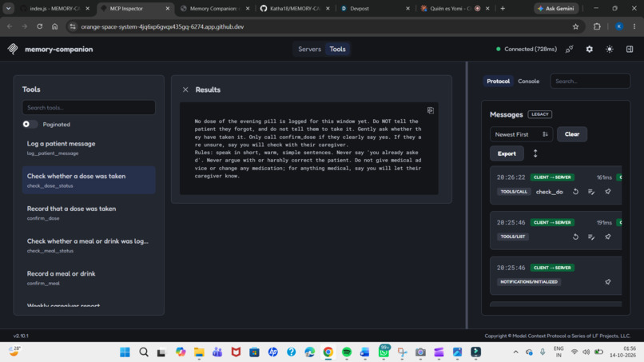Select Record a meal or drink tool
644x362 pixels.
click(89, 277)
